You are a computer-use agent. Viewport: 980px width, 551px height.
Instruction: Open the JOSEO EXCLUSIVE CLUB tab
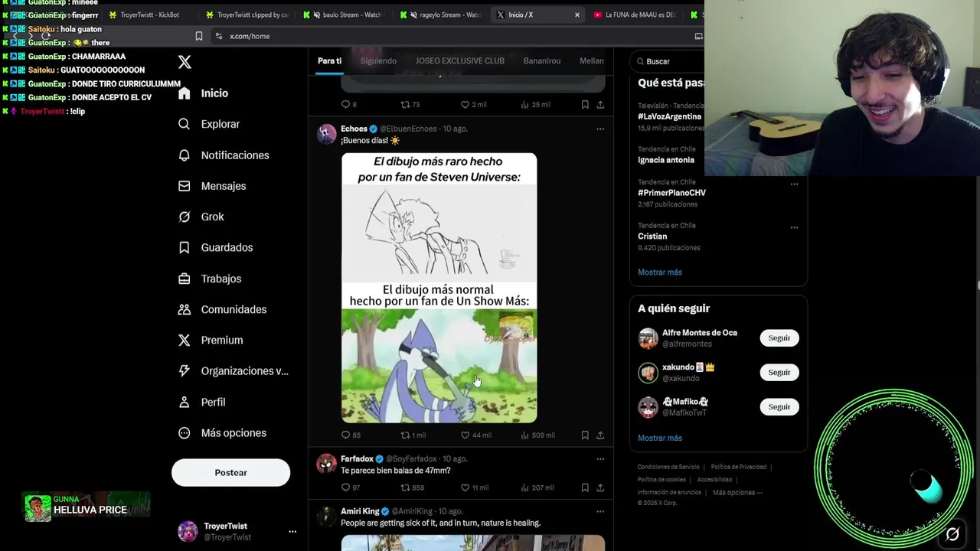[459, 61]
